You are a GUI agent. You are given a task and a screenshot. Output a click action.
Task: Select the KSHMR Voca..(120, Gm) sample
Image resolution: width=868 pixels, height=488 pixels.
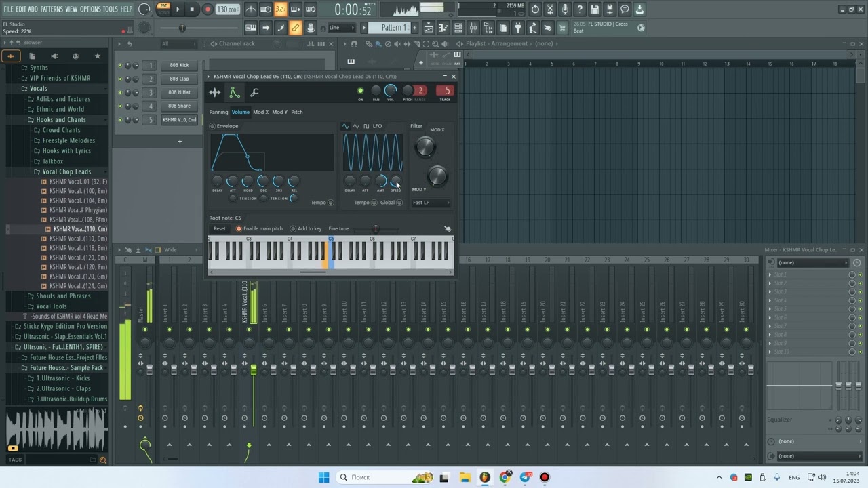tap(78, 277)
